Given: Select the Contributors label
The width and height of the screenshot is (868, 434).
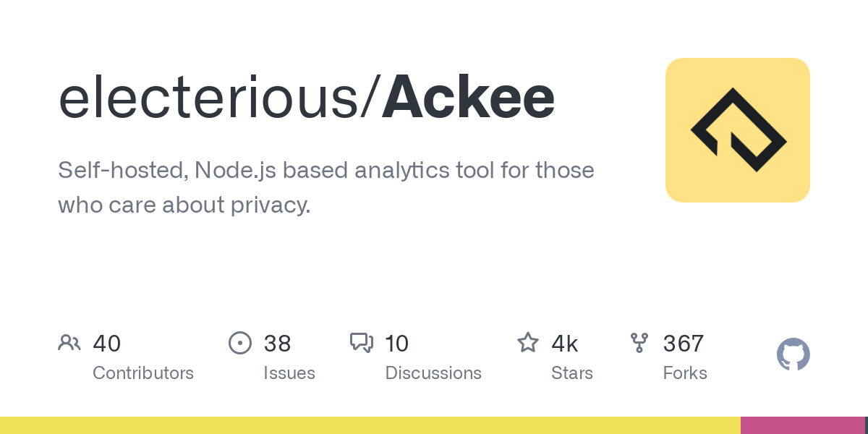Looking at the screenshot, I should 143,373.
